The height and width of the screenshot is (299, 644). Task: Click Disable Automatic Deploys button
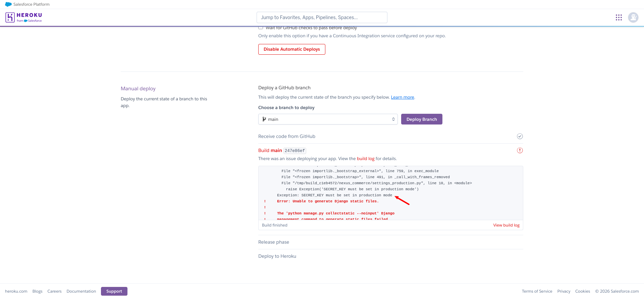(x=292, y=49)
